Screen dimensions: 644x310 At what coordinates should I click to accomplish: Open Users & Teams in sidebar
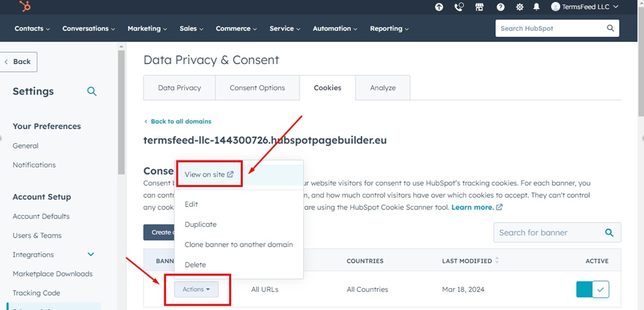37,236
